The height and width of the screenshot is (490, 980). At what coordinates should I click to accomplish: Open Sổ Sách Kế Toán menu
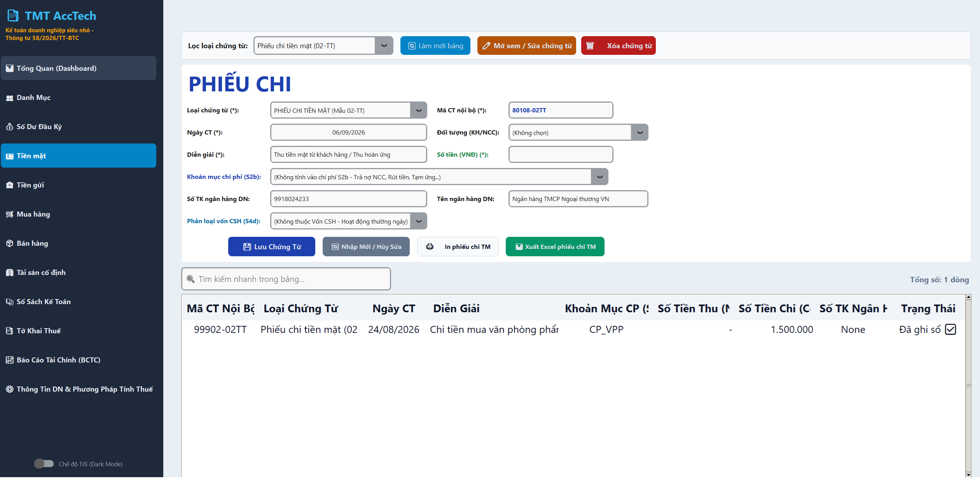pos(79,302)
